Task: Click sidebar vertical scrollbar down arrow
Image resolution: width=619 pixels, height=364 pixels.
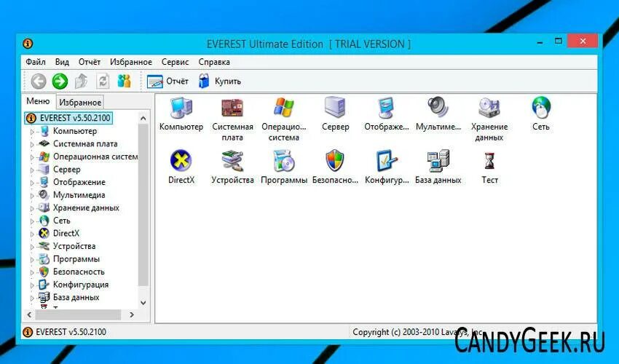Action: (143, 303)
